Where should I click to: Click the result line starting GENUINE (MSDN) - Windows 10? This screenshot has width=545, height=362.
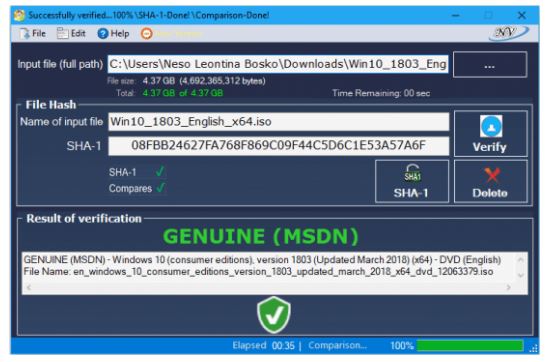tap(262, 260)
